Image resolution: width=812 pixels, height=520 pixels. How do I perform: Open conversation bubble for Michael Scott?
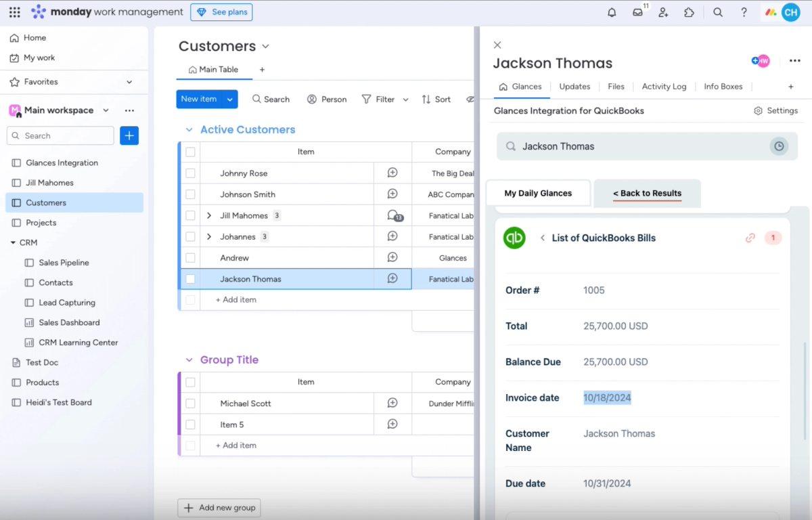(x=392, y=403)
